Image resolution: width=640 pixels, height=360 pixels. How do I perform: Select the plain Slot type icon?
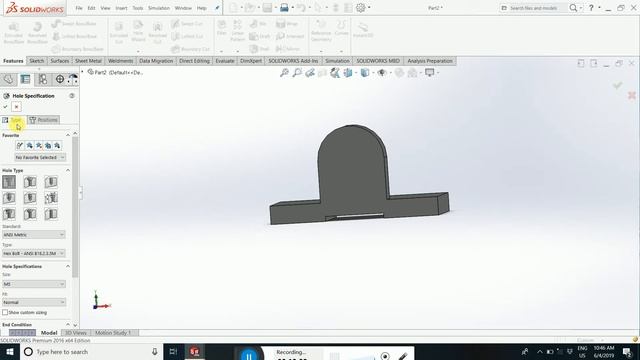(51, 214)
